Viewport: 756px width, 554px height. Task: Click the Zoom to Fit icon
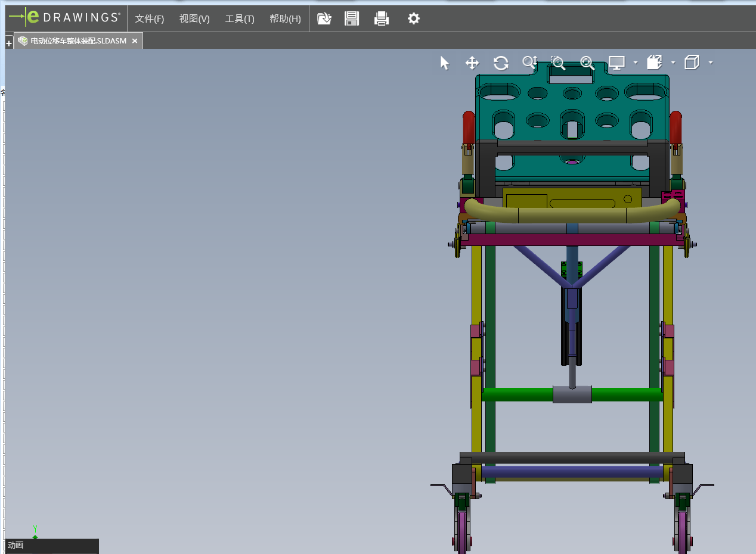click(587, 63)
